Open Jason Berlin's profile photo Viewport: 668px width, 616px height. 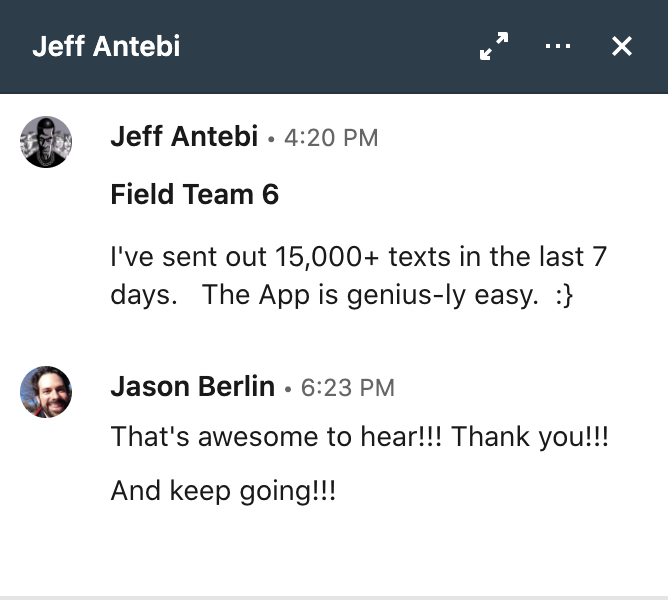click(x=46, y=392)
